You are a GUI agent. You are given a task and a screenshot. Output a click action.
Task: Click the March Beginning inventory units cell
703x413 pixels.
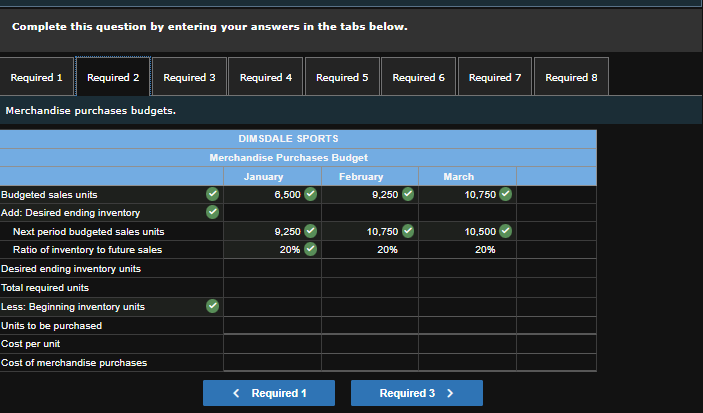pyautogui.click(x=467, y=307)
